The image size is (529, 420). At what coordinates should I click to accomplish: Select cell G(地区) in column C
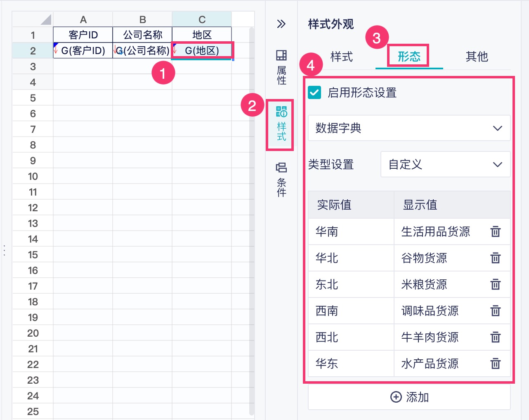tap(202, 51)
